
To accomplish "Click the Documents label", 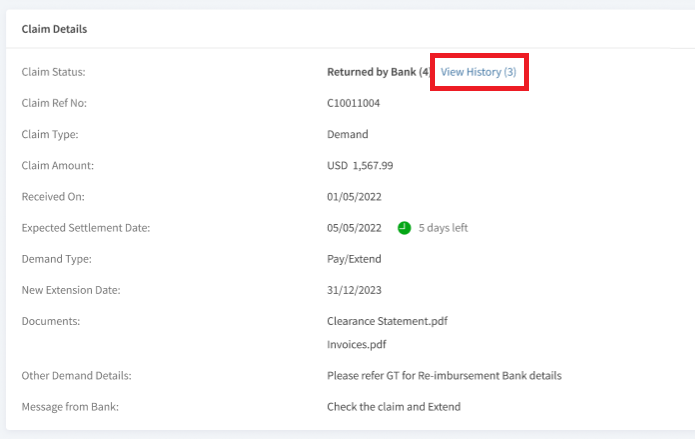I will 51,321.
